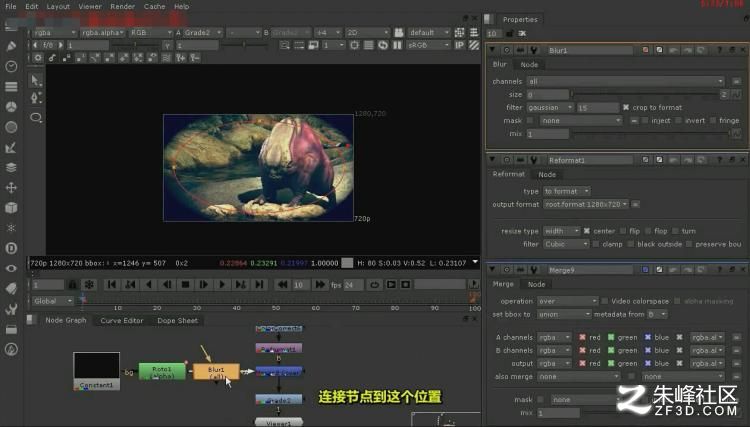
Task: Click the viewer settings gear icon
Action: [x=38, y=57]
